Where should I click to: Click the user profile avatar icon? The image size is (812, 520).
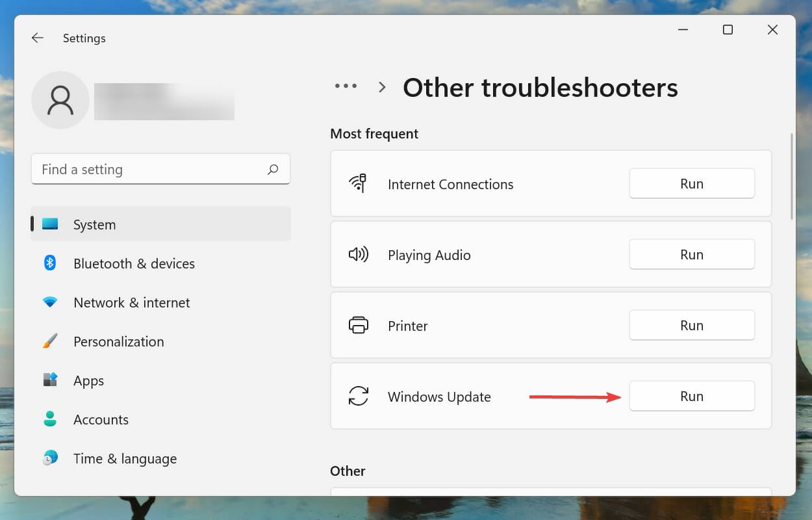pyautogui.click(x=60, y=100)
